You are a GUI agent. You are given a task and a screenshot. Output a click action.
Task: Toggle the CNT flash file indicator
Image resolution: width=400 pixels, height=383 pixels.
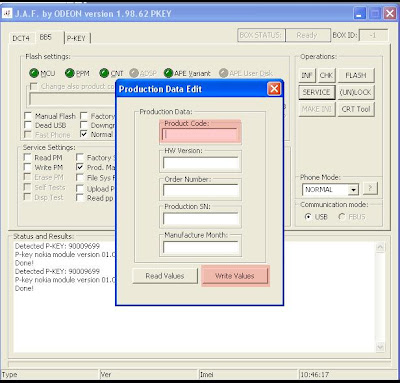[x=104, y=73]
